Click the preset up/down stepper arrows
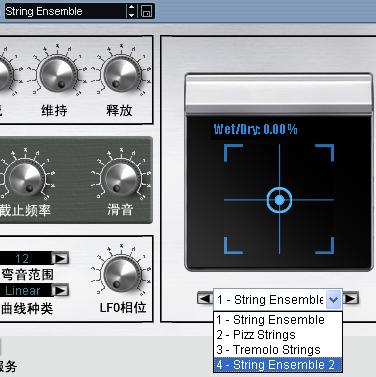Viewport: 376px width, 377px height. point(132,11)
